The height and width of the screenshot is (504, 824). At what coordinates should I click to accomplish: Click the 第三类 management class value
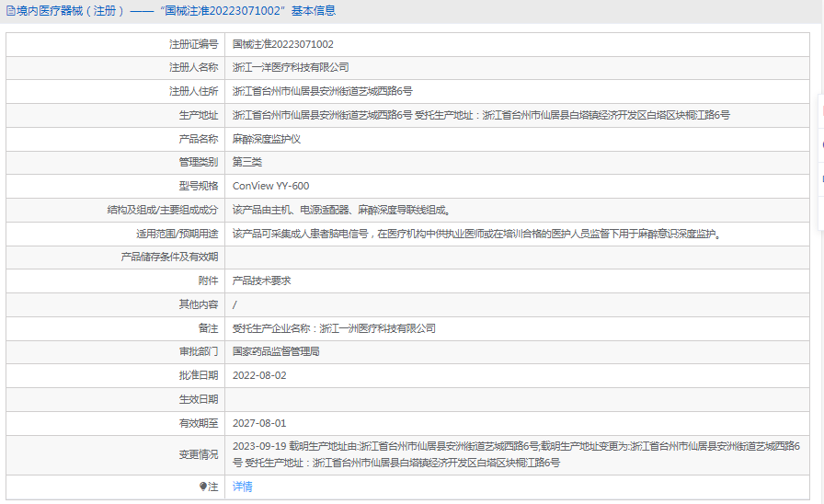(247, 162)
